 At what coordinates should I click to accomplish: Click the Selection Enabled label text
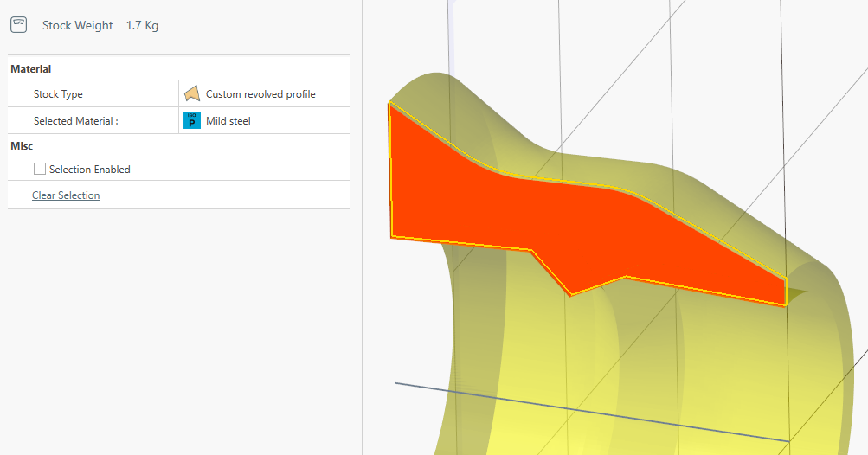90,170
